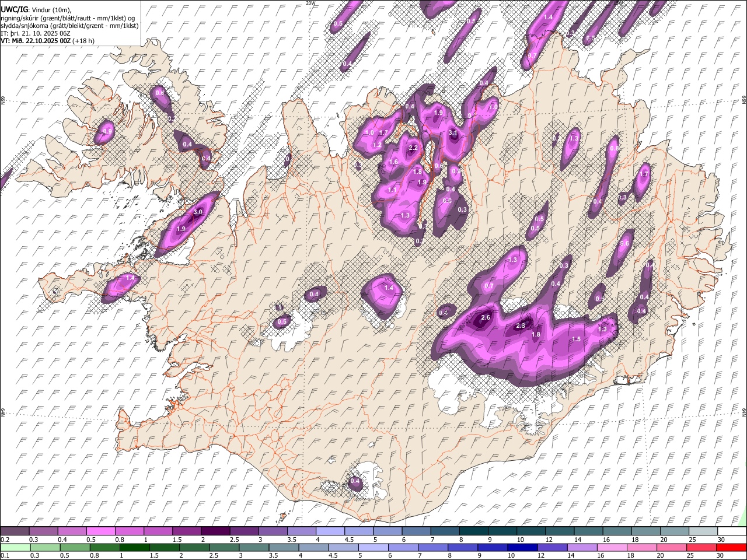Pick the dark teal top-row swatch labeled 8
The image size is (747, 560).
(x=474, y=531)
